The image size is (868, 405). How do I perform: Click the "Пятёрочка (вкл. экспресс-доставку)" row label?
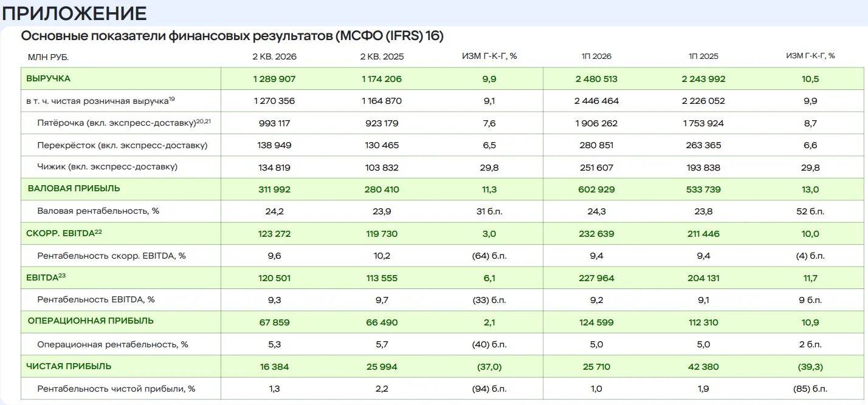[x=124, y=123]
